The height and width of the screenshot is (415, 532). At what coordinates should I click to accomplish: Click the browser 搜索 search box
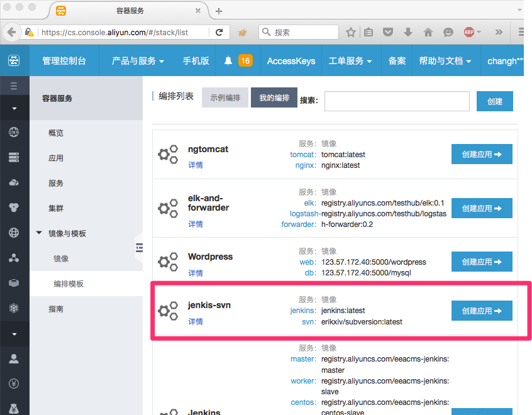(x=299, y=32)
